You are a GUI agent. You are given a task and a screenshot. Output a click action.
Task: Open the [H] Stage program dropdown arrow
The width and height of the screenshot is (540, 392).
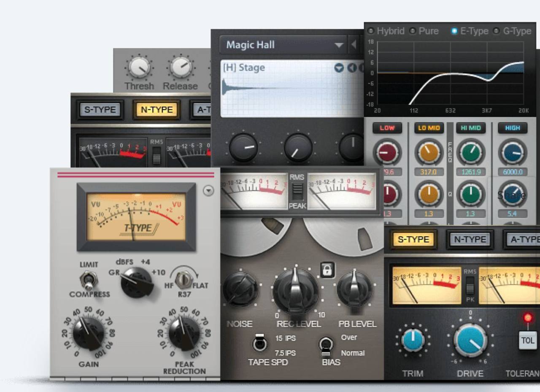point(339,68)
